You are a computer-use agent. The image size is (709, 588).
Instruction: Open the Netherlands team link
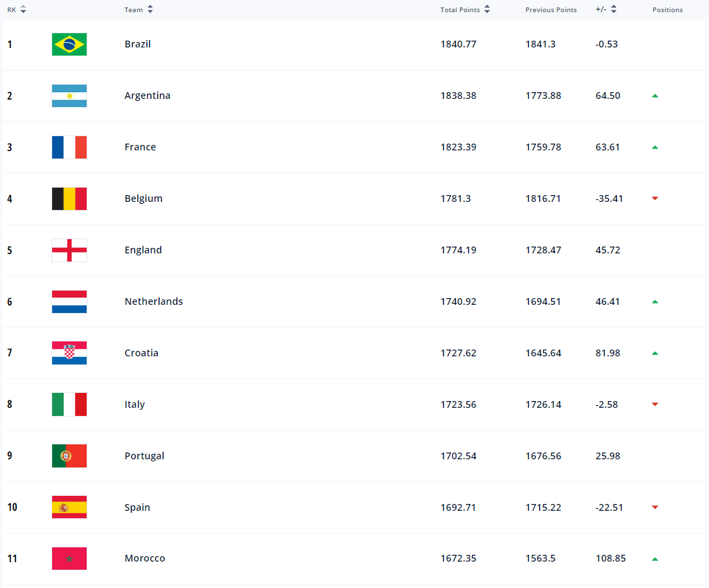pos(154,301)
